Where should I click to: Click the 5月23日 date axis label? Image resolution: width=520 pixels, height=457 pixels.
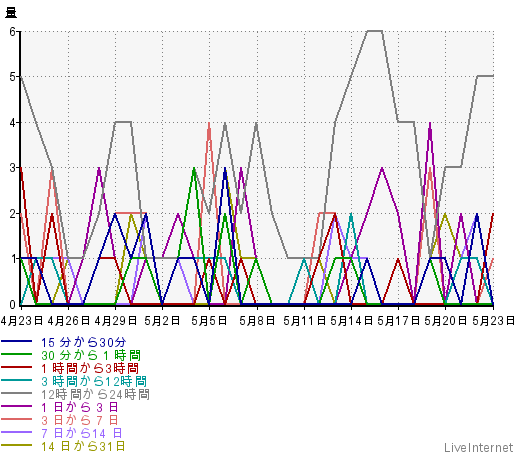coord(493,321)
